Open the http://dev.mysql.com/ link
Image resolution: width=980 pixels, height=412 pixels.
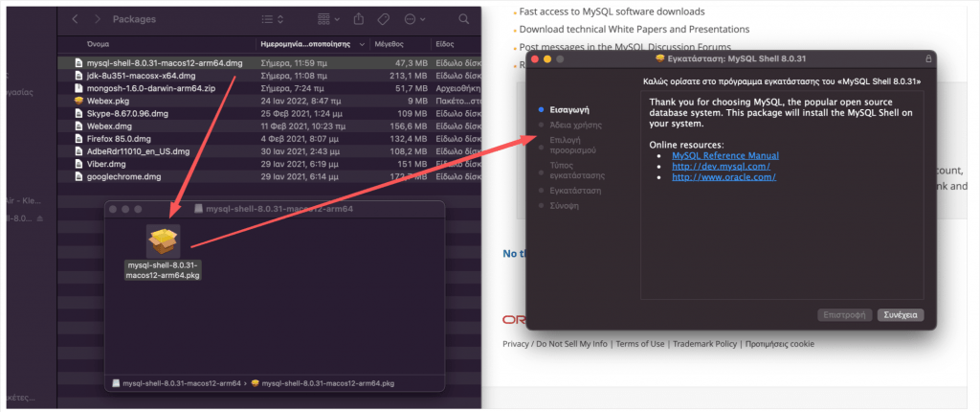point(722,167)
